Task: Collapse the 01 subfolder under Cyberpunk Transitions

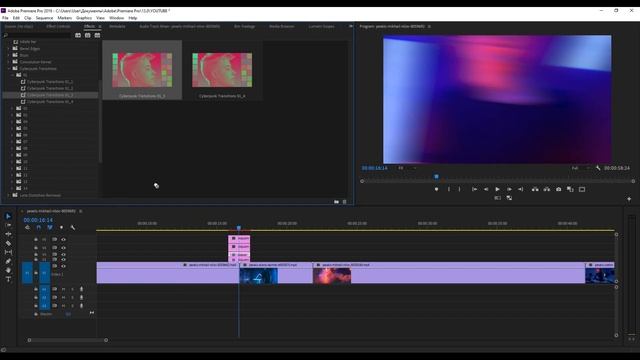Action: (12, 75)
